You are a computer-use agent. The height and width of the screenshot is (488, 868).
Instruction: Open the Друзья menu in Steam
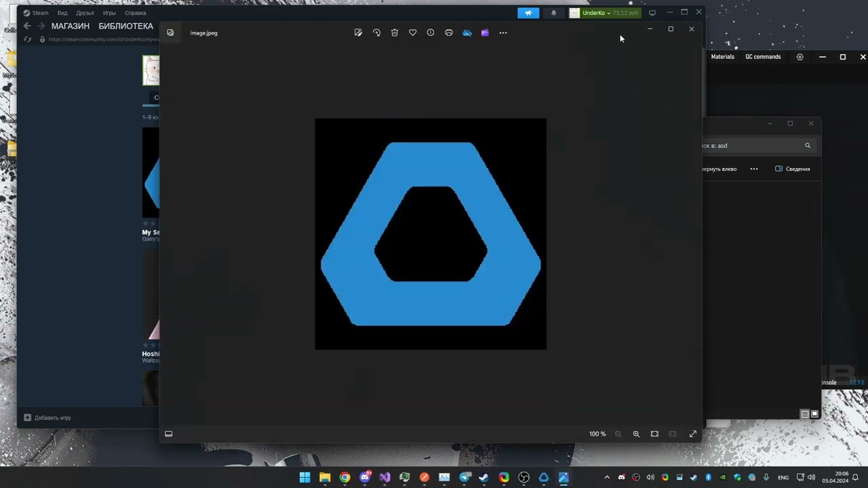[x=85, y=13]
